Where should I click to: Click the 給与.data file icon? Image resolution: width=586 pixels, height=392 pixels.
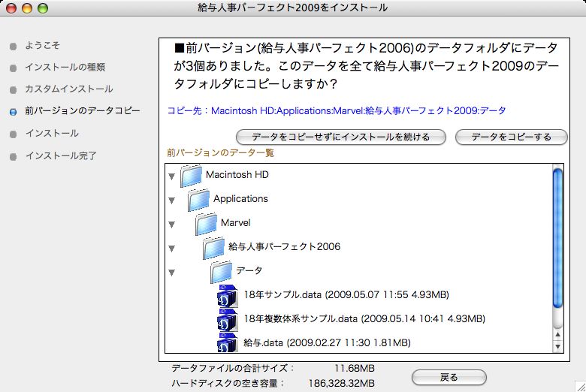227,342
